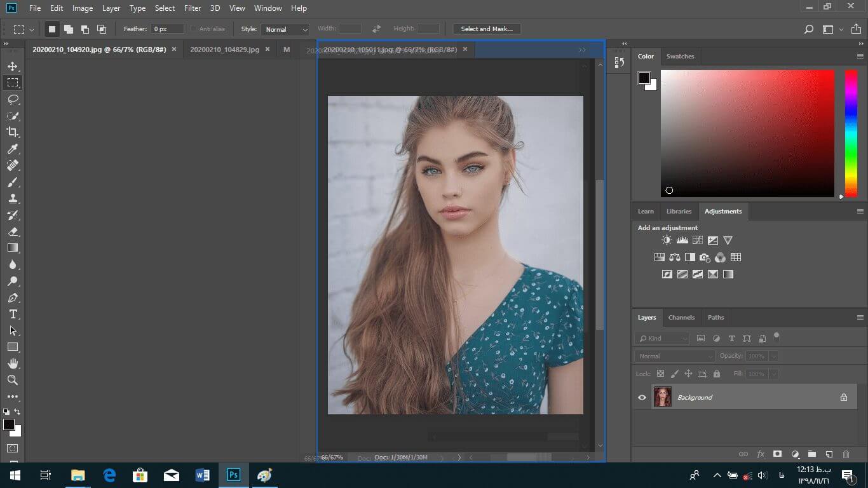Viewport: 868px width, 488px height.
Task: Add an Invert adjustment
Action: pyautogui.click(x=667, y=274)
